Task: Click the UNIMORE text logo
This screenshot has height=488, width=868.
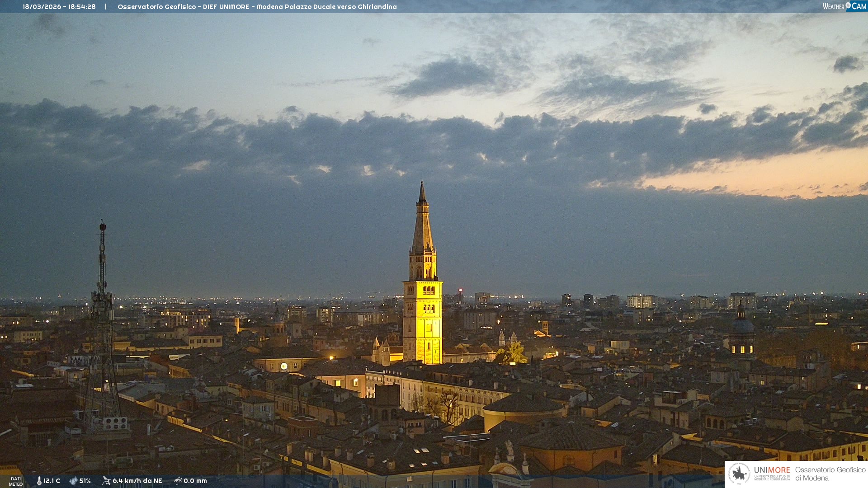Action: pos(772,470)
